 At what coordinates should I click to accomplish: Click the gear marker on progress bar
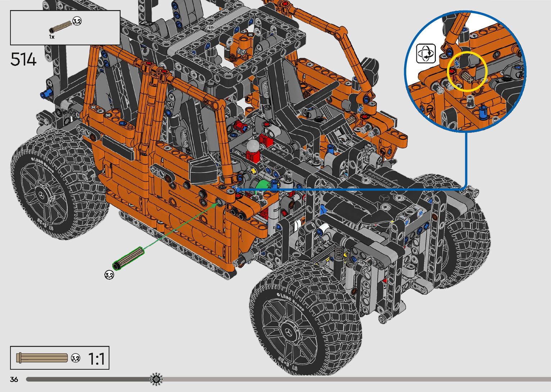[x=156, y=379]
